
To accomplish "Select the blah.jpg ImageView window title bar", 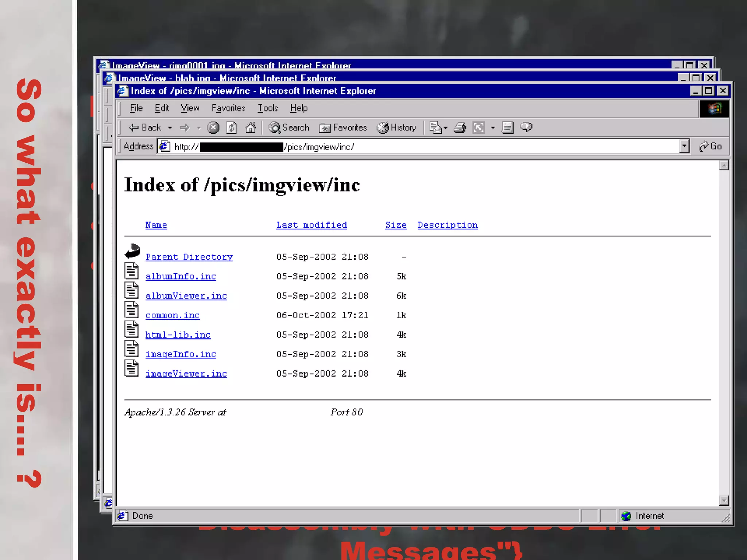I will tap(390, 77).
